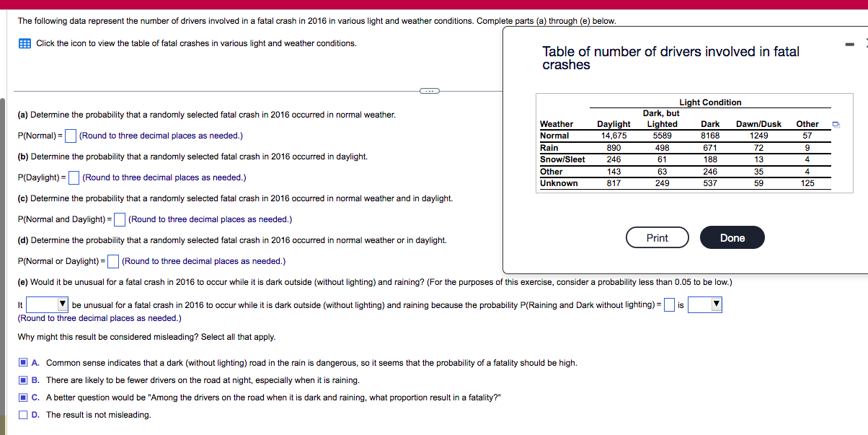Click the P(Daylight) answer box

pos(73,177)
